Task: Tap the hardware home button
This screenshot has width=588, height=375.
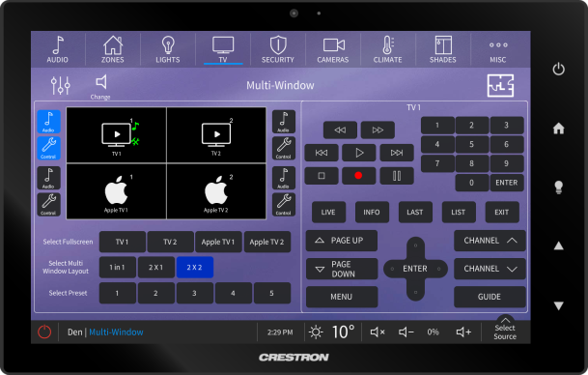Action: (558, 129)
